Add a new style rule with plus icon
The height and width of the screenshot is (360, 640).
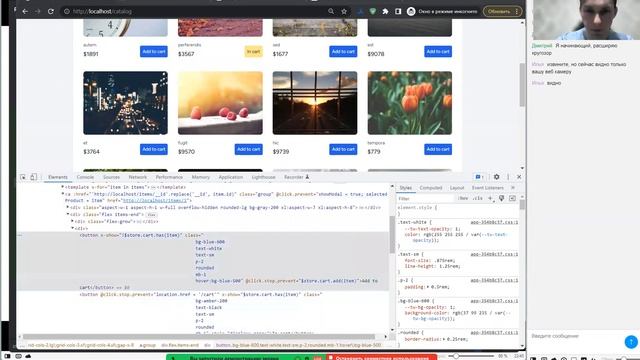[x=490, y=198]
